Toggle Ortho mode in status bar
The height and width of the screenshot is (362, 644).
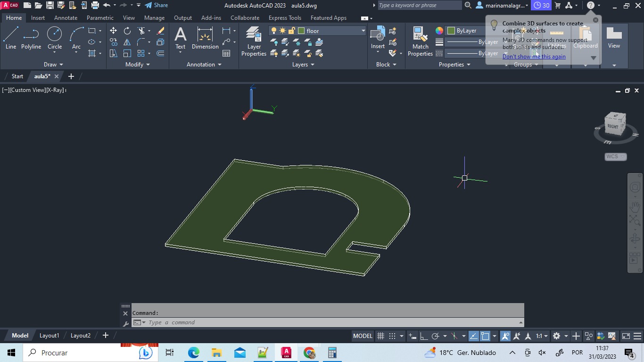[424, 336]
